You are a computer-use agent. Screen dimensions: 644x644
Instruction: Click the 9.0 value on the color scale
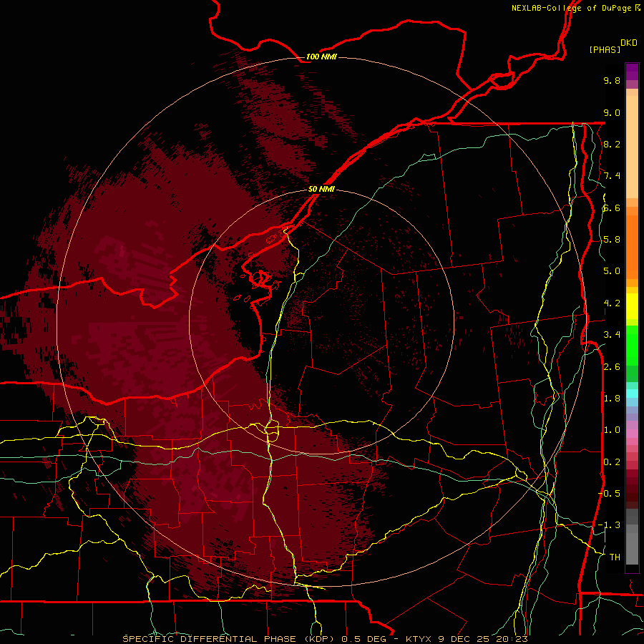click(x=612, y=112)
